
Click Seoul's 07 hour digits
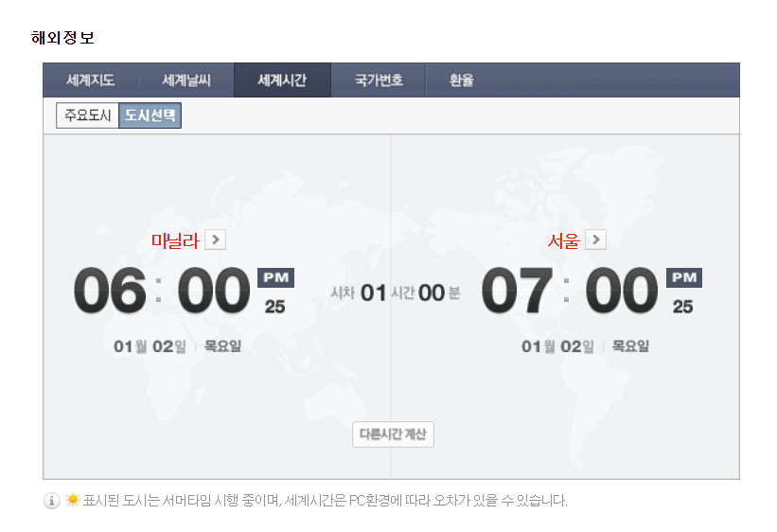pyautogui.click(x=518, y=291)
